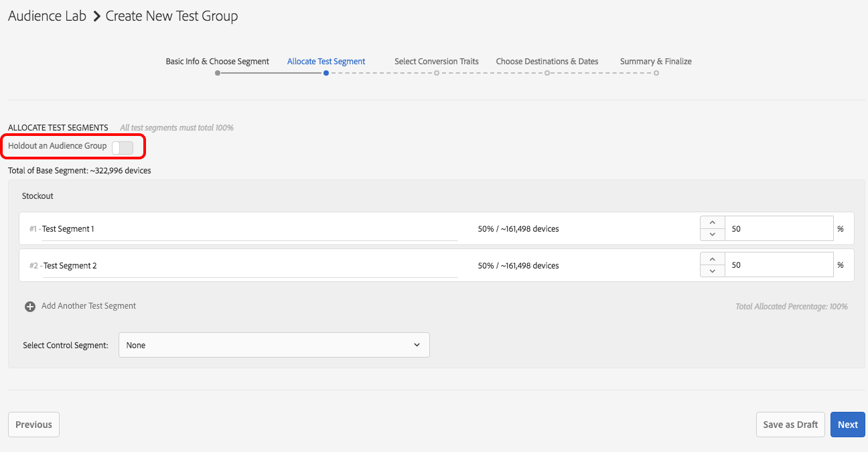This screenshot has width=868, height=452.
Task: Decrease Test Segment 1 percentage with down arrow
Action: pyautogui.click(x=712, y=234)
